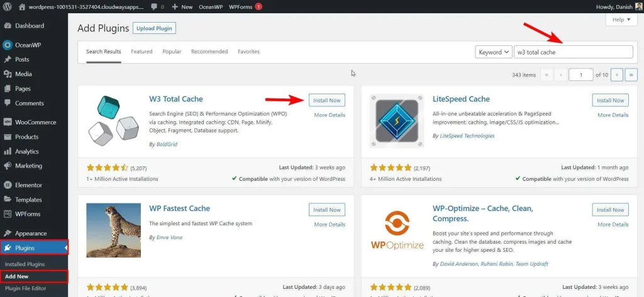This screenshot has width=644, height=297.
Task: Open Howdy, Danish account menu
Action: coord(618,6)
